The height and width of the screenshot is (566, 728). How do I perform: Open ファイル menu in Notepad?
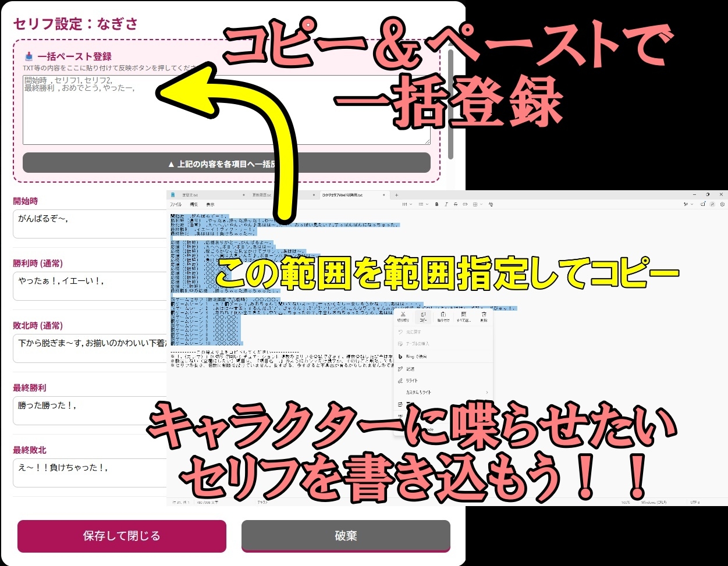tap(175, 205)
